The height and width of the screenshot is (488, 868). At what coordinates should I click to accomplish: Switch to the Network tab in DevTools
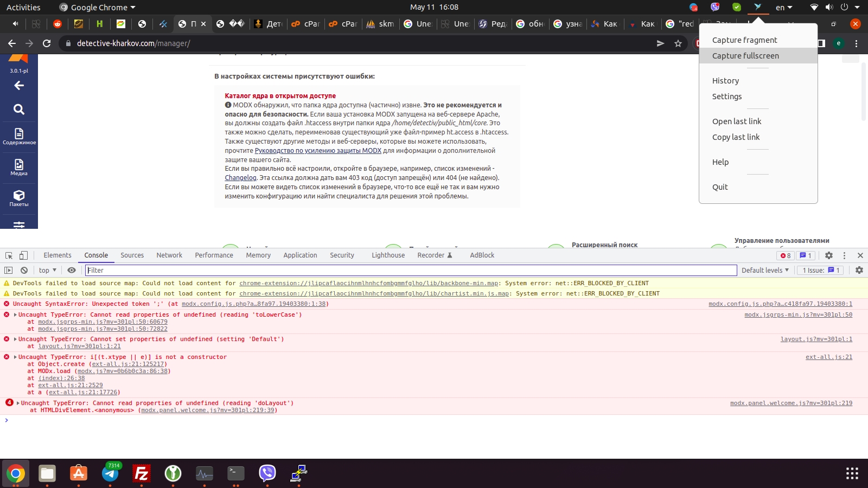pos(169,255)
